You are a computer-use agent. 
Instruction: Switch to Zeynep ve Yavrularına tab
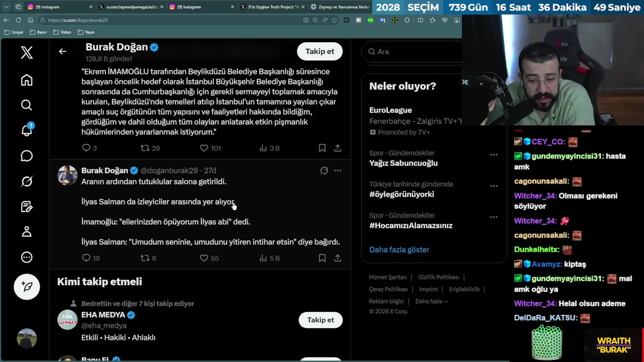(x=340, y=7)
